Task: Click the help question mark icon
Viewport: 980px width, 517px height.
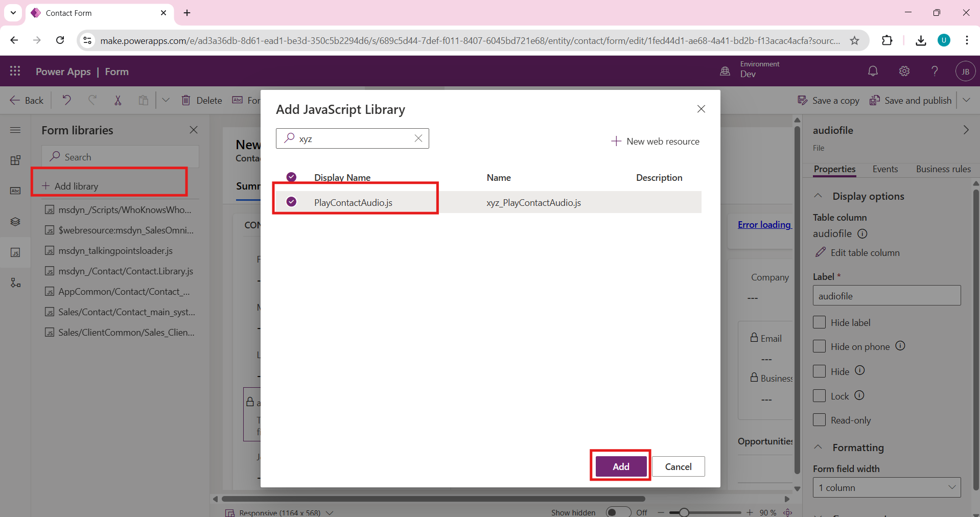Action: coord(935,72)
